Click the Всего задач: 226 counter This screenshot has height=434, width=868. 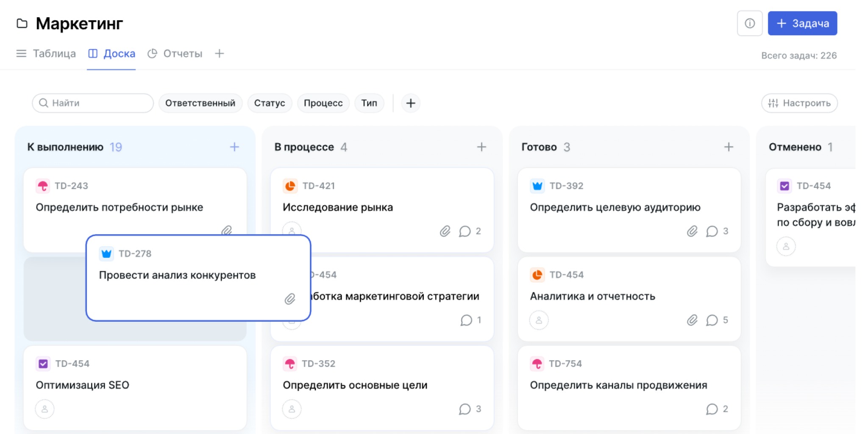coord(799,56)
